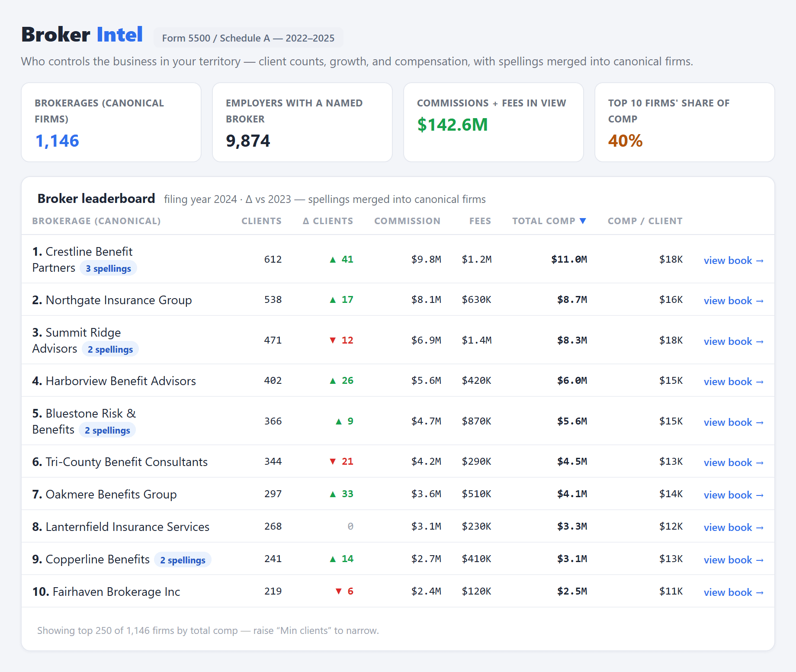Sort by Total Comp column header
This screenshot has height=672, width=796.
[x=549, y=221]
